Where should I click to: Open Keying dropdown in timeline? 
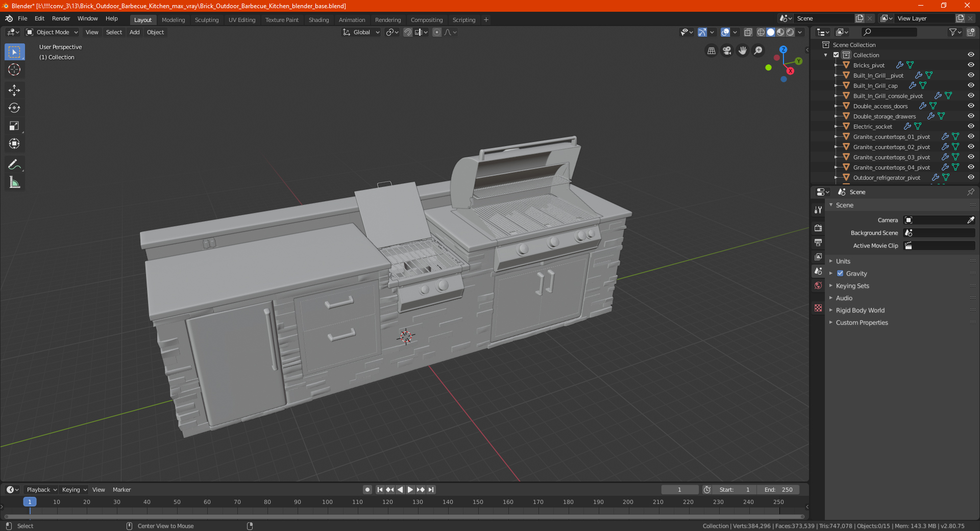pos(74,490)
